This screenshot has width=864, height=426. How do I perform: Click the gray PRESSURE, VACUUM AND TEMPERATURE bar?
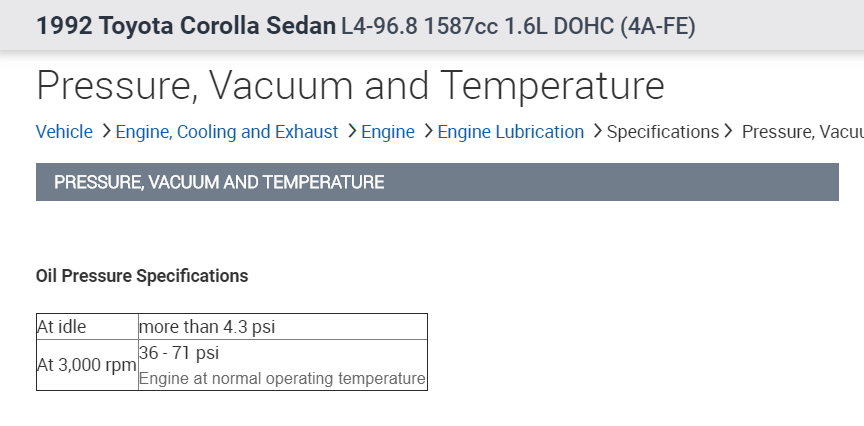coord(437,182)
